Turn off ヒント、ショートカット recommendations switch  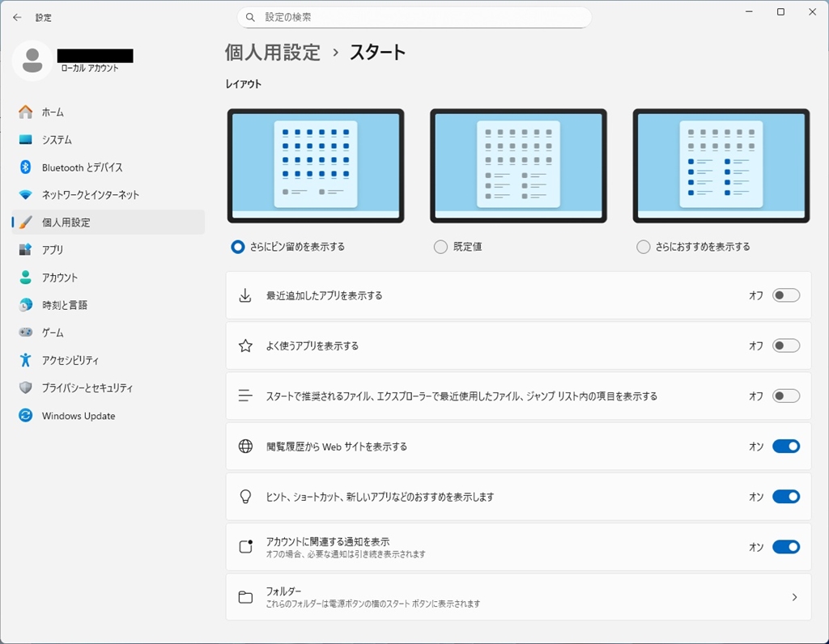(x=786, y=497)
